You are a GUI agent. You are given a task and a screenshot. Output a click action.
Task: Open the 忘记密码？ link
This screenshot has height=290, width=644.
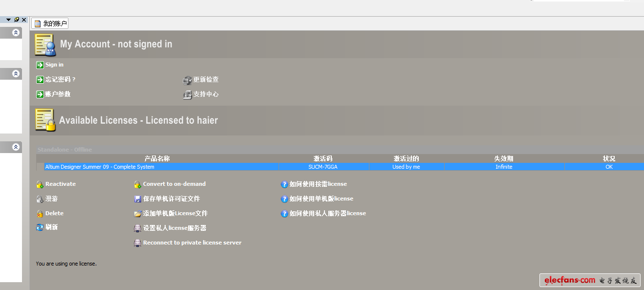pyautogui.click(x=61, y=80)
